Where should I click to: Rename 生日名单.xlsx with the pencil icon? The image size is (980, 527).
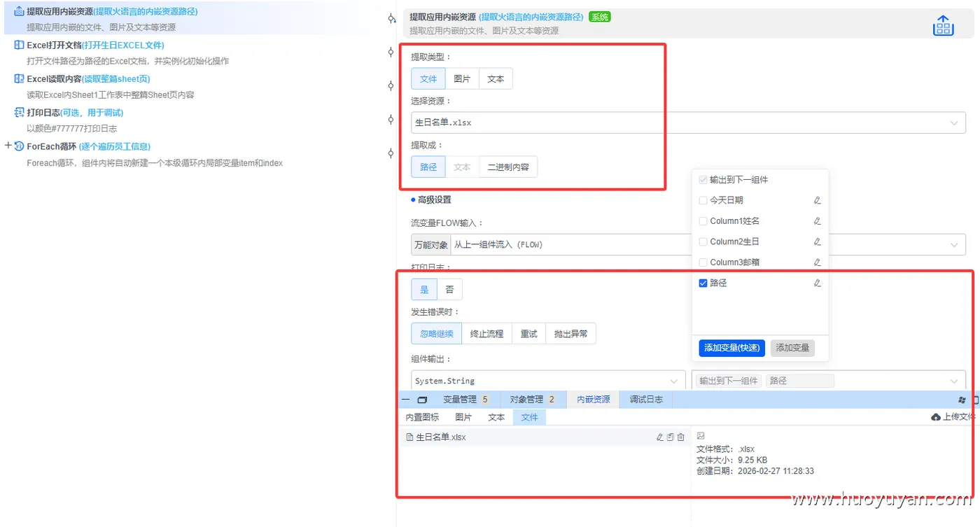coord(659,437)
